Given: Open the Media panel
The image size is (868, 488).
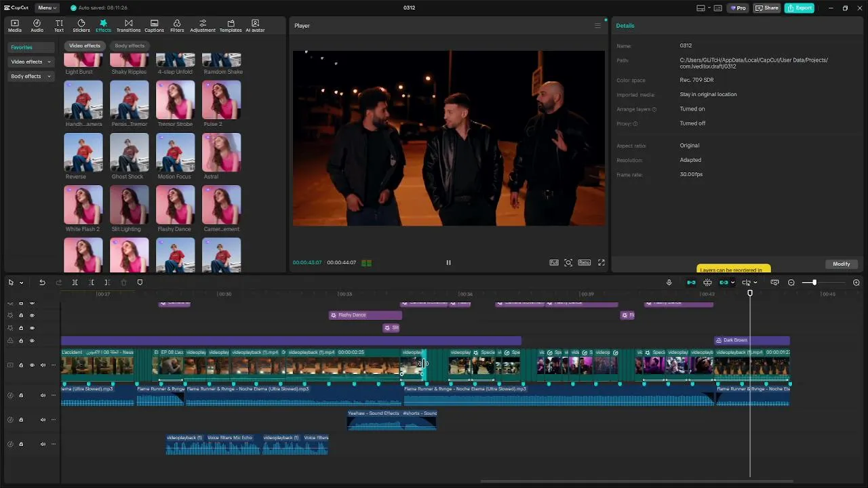Looking at the screenshot, I should [x=14, y=26].
